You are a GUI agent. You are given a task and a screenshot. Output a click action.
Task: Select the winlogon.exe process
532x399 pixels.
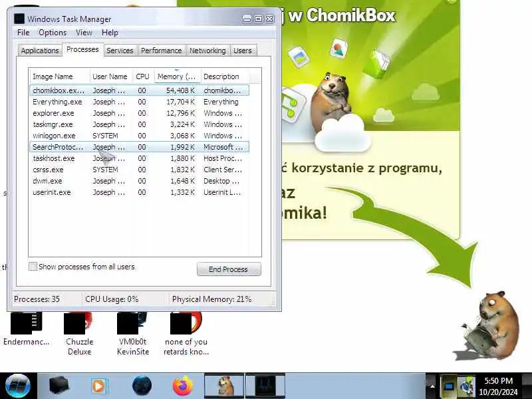140,136
